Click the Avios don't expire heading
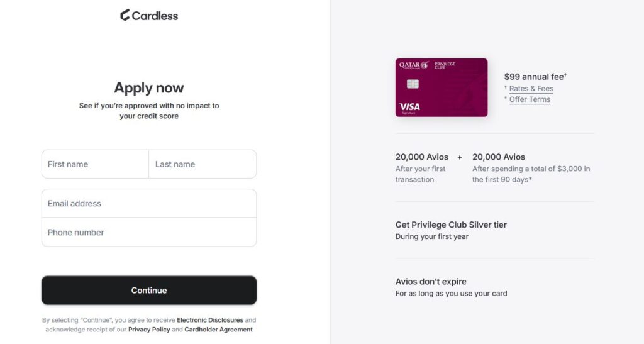Image resolution: width=644 pixels, height=344 pixels. click(431, 282)
